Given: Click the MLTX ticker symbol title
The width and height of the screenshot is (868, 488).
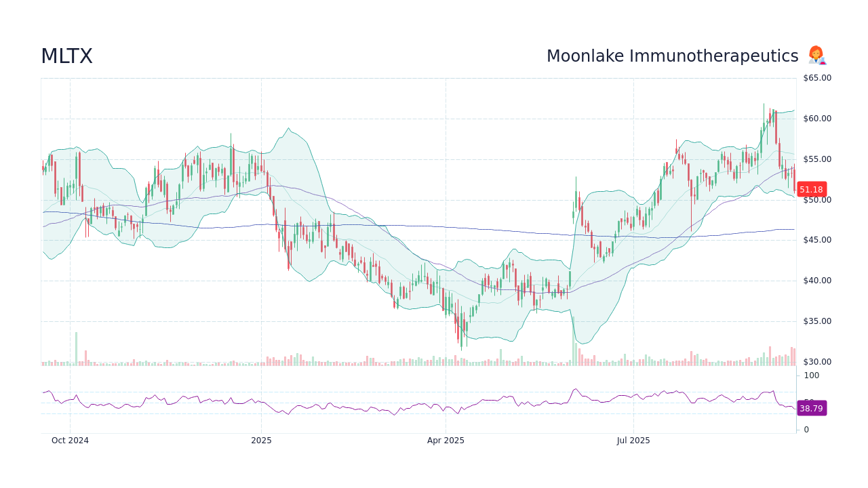Looking at the screenshot, I should 66,57.
